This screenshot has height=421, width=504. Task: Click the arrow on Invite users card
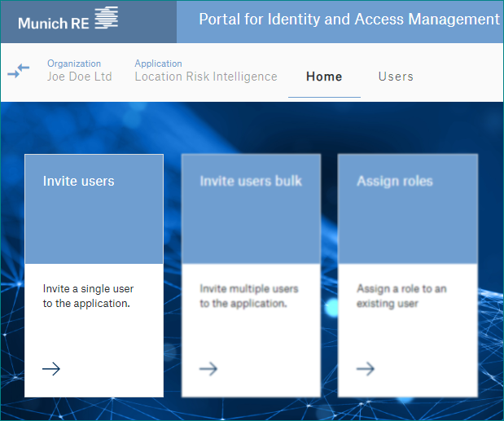[51, 369]
